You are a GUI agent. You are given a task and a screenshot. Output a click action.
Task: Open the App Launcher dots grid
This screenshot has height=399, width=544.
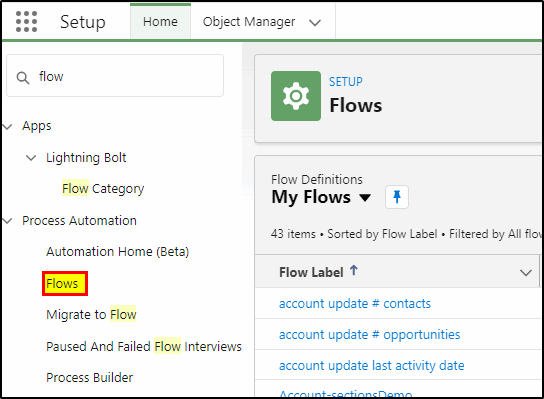point(26,22)
